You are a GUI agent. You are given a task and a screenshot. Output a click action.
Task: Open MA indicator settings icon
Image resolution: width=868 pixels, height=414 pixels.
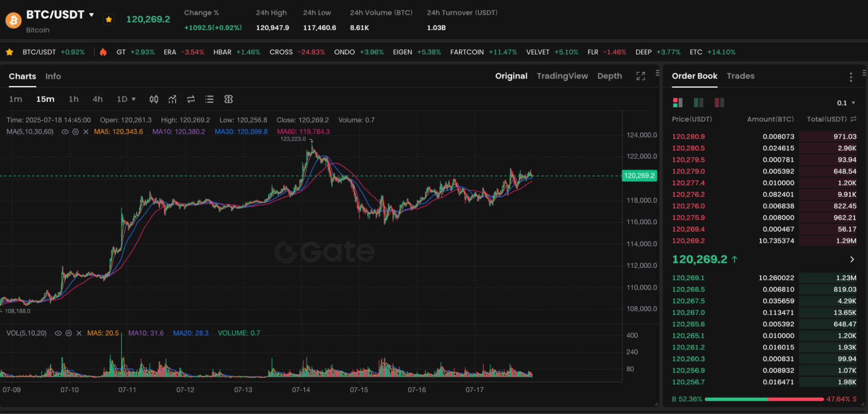(x=76, y=132)
